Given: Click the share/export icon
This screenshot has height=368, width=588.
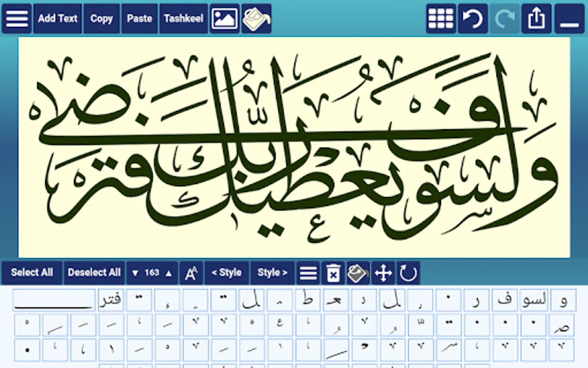Looking at the screenshot, I should [x=536, y=19].
